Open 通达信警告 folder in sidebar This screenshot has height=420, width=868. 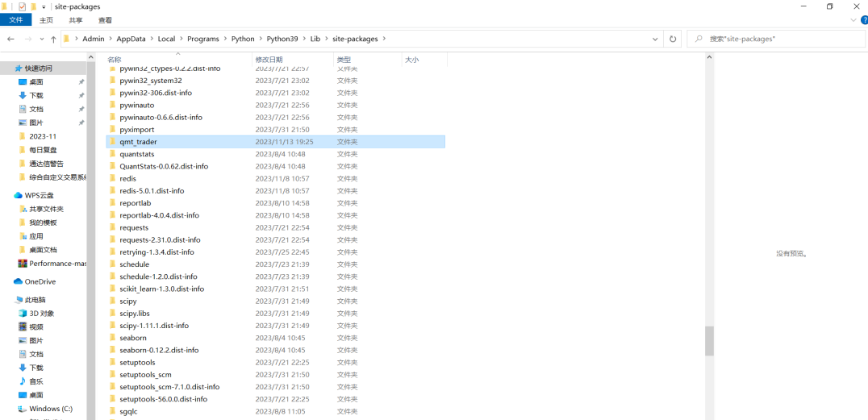[x=47, y=164]
